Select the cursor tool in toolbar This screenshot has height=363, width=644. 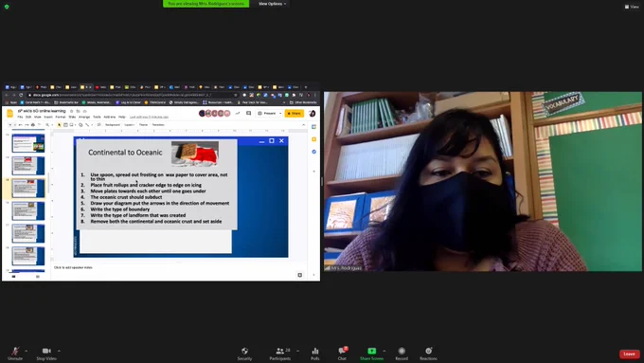tap(59, 124)
